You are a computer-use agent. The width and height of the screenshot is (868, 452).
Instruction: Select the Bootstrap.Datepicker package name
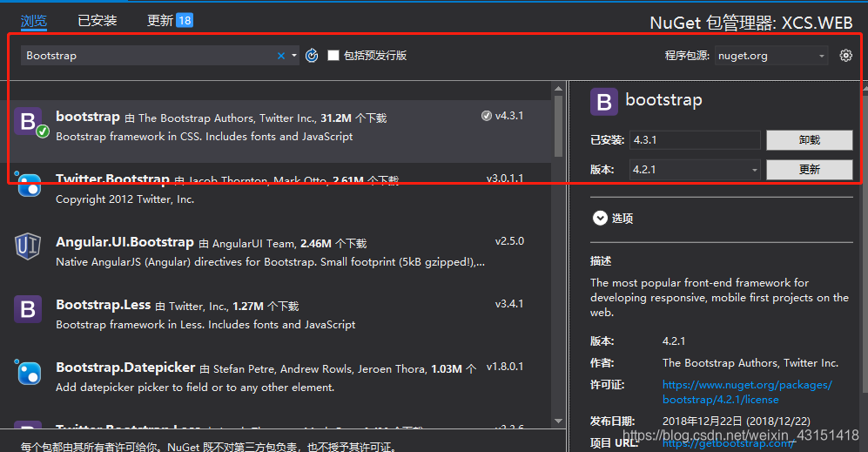click(x=125, y=368)
